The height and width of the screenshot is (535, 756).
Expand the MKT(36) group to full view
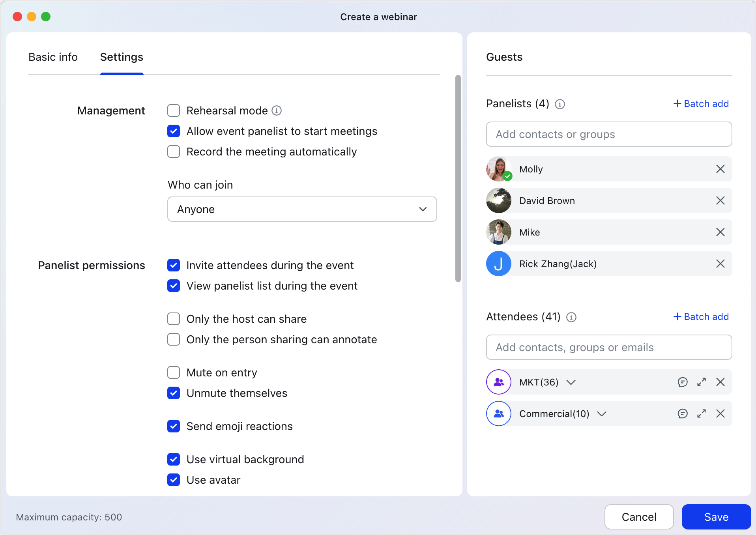702,382
